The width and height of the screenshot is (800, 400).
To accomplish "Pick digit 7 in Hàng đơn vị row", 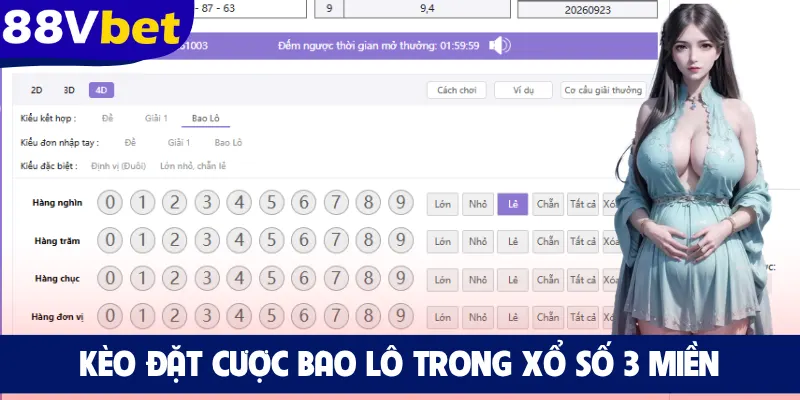I will coord(336,316).
